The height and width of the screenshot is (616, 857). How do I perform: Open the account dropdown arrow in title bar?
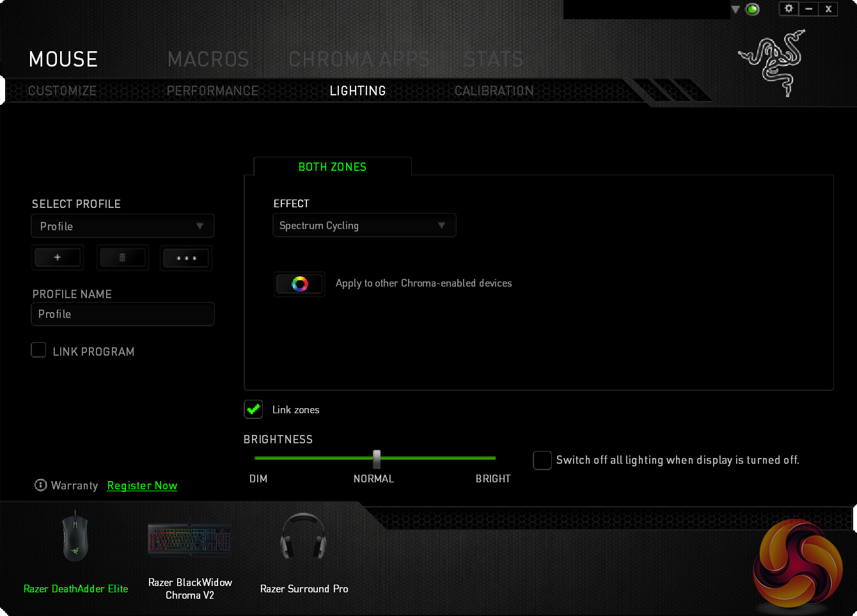click(x=735, y=10)
